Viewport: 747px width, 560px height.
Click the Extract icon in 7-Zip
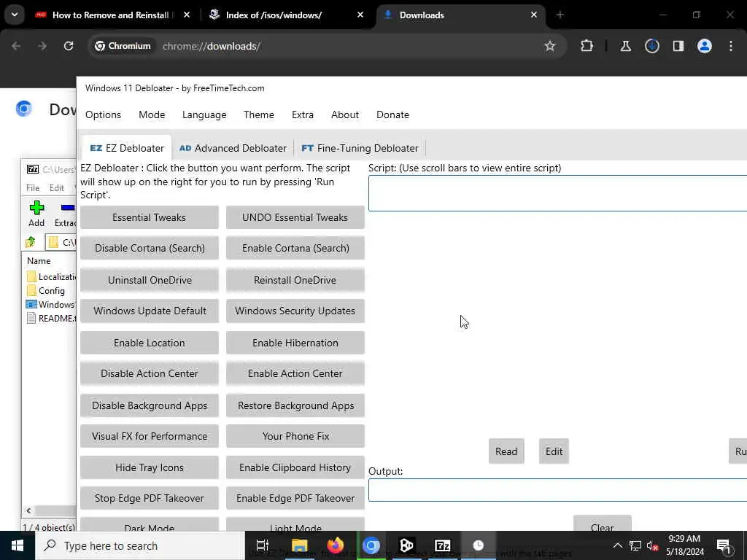click(x=66, y=214)
